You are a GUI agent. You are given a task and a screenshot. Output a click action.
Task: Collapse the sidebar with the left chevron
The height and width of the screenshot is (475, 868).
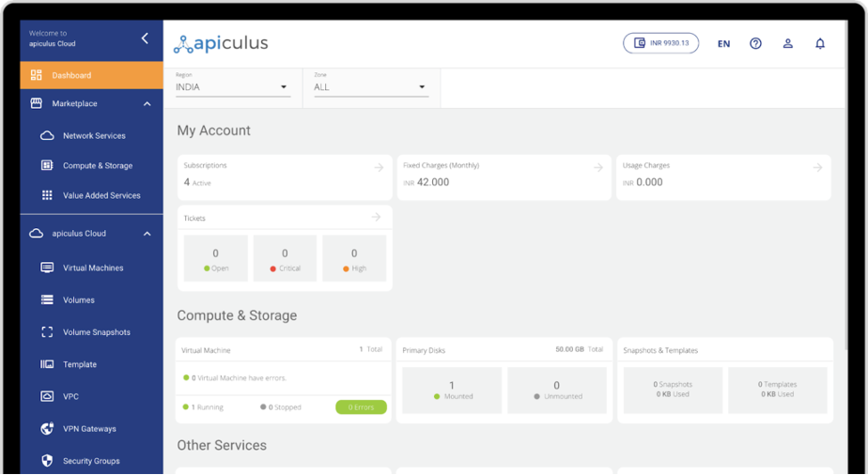click(145, 38)
